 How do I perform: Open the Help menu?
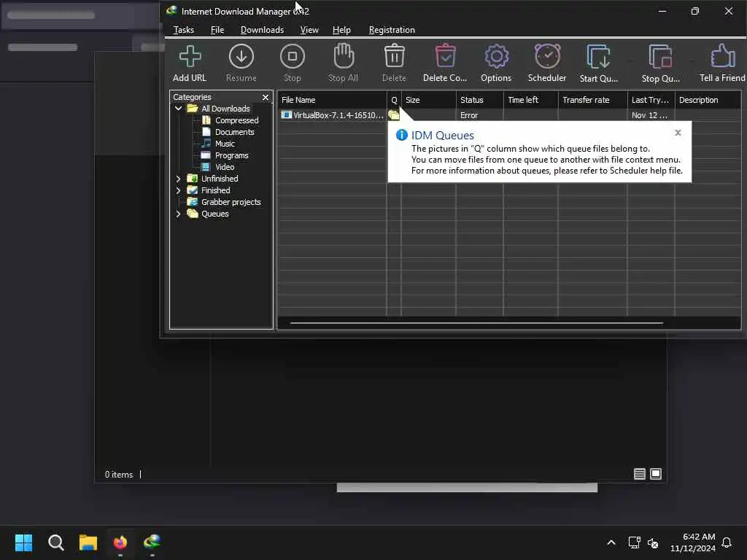coord(341,29)
